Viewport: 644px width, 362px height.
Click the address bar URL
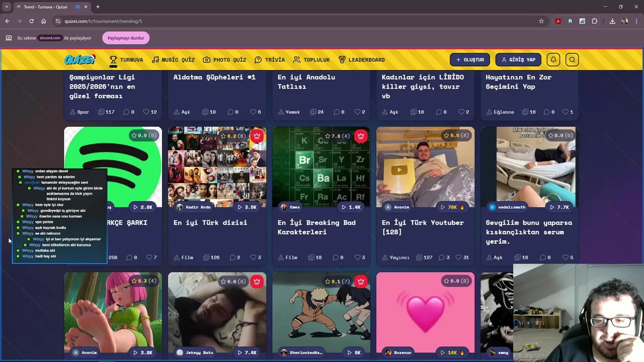click(x=103, y=21)
